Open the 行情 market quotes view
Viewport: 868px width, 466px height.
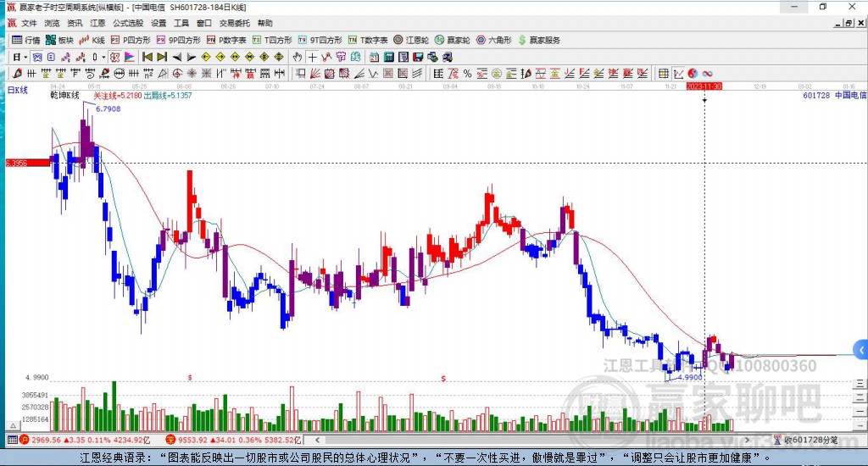tap(26, 40)
